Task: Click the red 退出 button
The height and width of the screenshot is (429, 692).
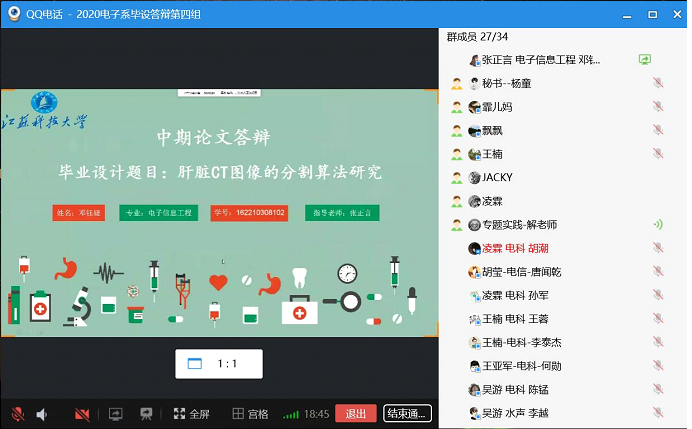Action: [x=355, y=413]
